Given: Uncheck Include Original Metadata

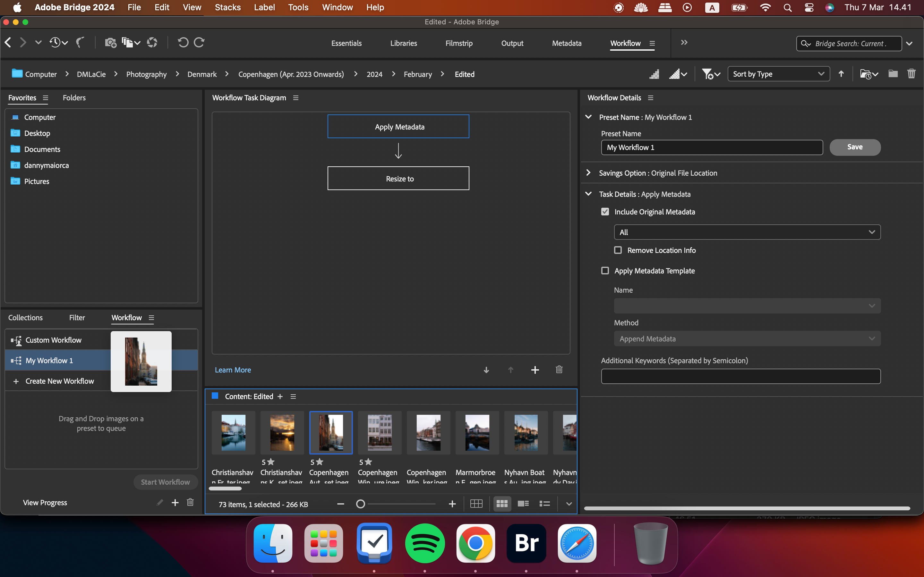Looking at the screenshot, I should point(605,212).
